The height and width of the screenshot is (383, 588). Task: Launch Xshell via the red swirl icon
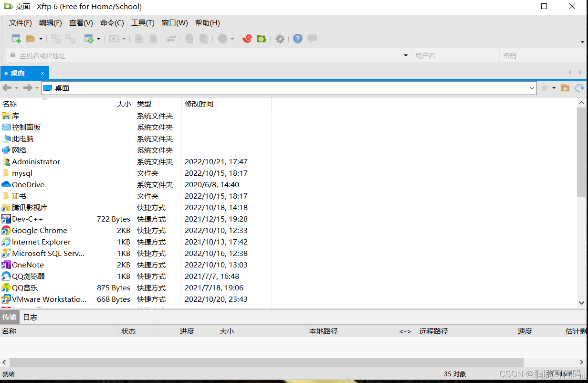pos(247,39)
